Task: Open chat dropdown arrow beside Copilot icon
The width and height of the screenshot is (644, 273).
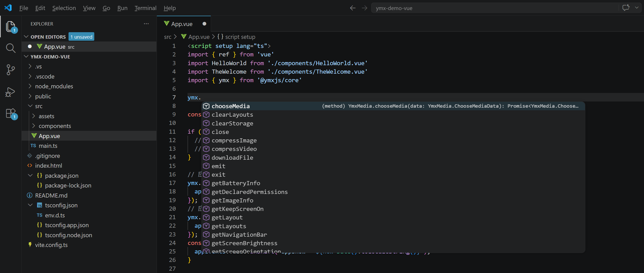Action: pos(637,8)
